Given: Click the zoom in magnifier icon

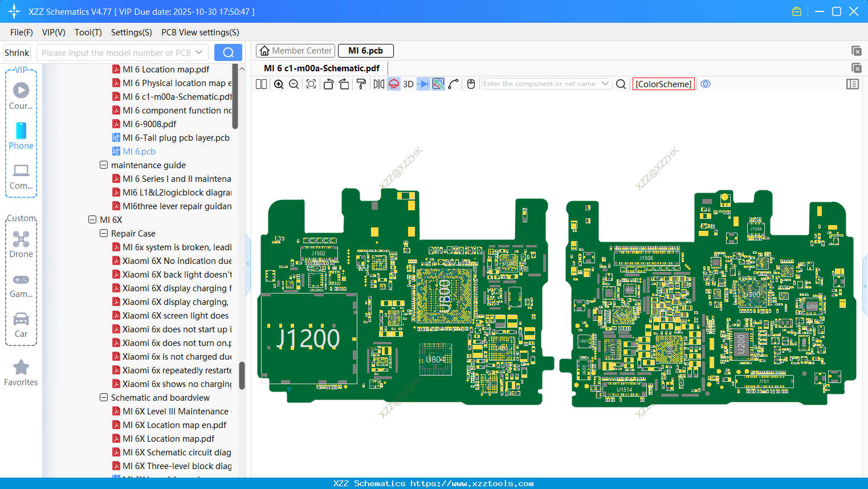Looking at the screenshot, I should tap(279, 84).
